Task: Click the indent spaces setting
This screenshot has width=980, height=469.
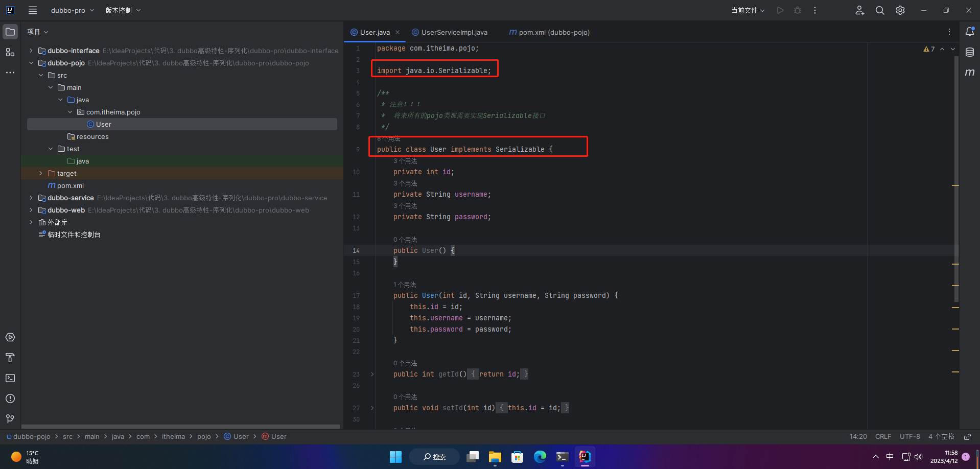Action: pyautogui.click(x=941, y=437)
